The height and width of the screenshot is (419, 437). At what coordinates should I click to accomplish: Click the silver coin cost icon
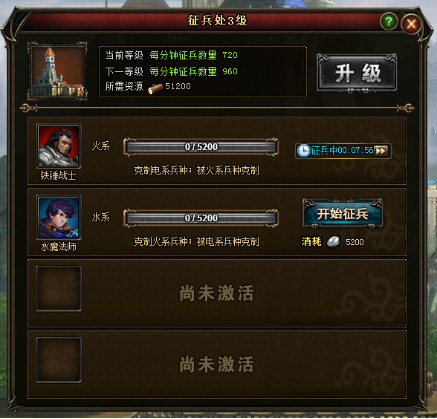(x=333, y=241)
